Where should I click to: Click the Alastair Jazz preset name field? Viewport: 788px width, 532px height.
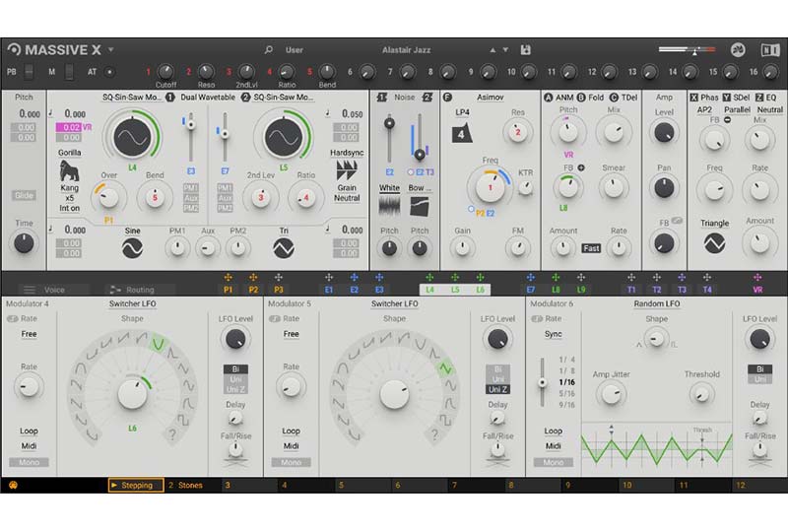(406, 50)
